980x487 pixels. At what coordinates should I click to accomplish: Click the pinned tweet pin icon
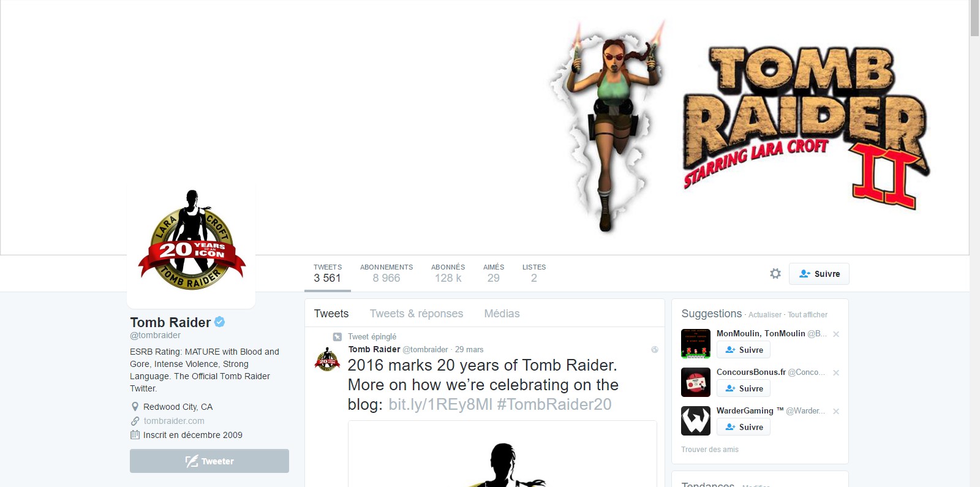tap(337, 337)
